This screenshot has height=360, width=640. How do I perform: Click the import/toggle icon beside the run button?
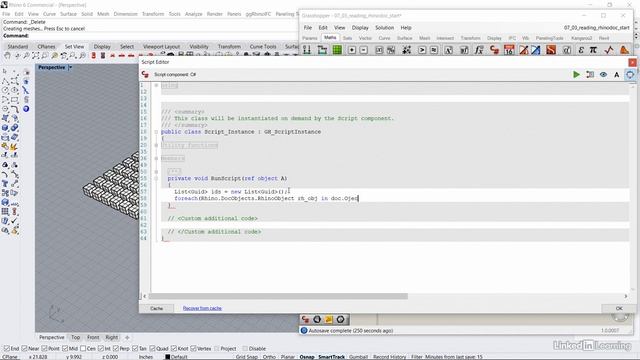590,75
